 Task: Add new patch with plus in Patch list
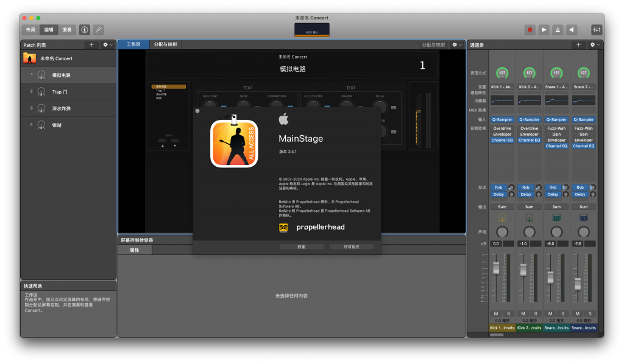(x=91, y=45)
